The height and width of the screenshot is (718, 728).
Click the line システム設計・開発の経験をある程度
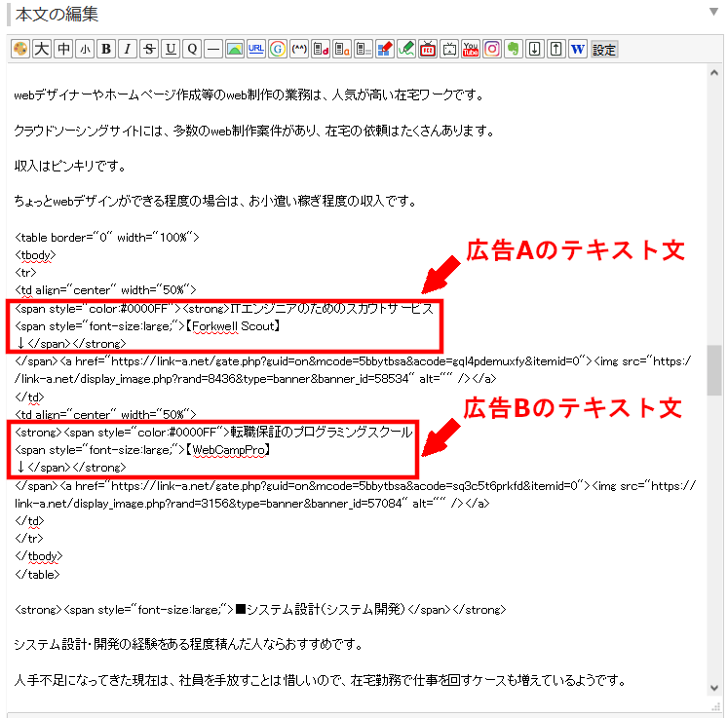[x=188, y=645]
